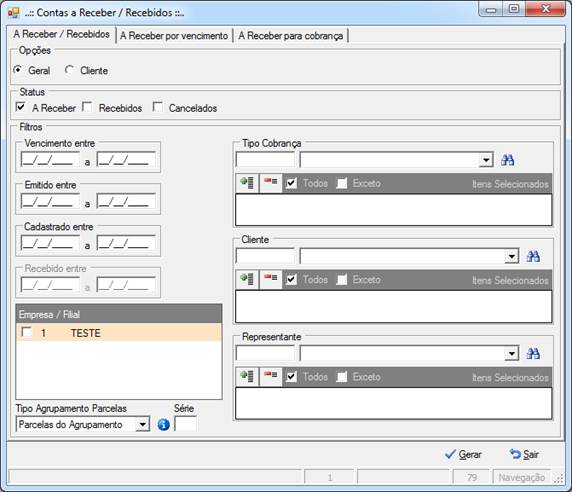The height and width of the screenshot is (492, 572).
Task: Click the Representante selected items box
Action: click(x=394, y=403)
